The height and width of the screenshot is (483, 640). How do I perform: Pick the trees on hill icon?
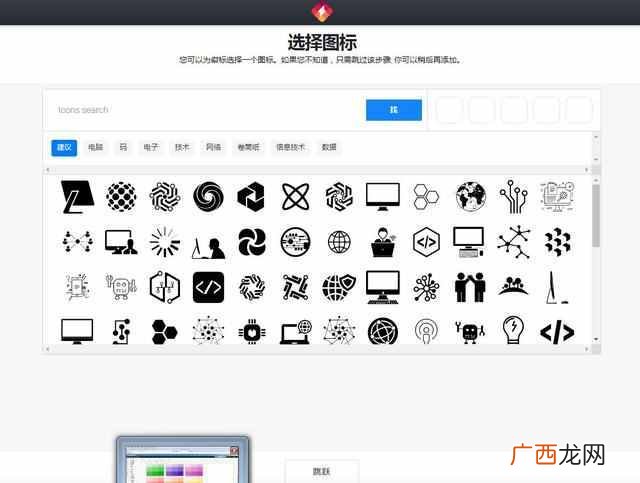513,286
